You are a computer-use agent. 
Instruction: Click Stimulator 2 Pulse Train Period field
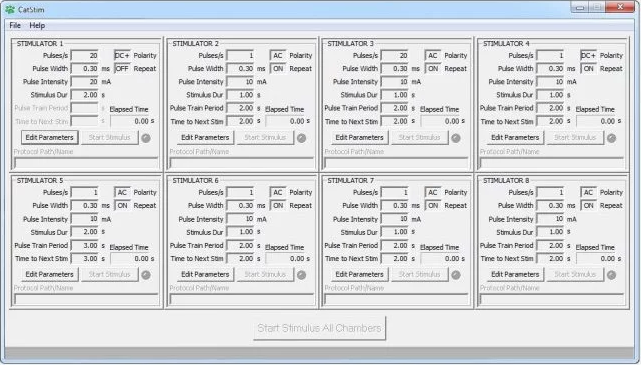[x=240, y=108]
